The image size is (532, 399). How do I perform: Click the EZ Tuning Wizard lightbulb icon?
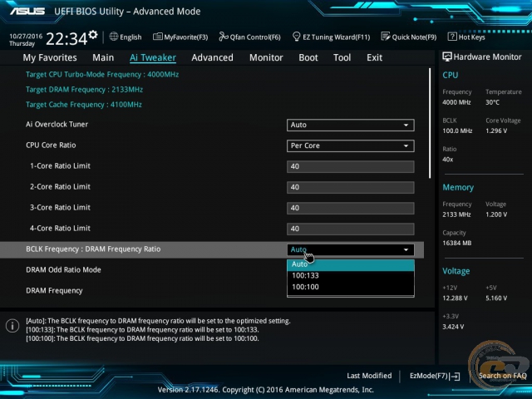pos(296,37)
